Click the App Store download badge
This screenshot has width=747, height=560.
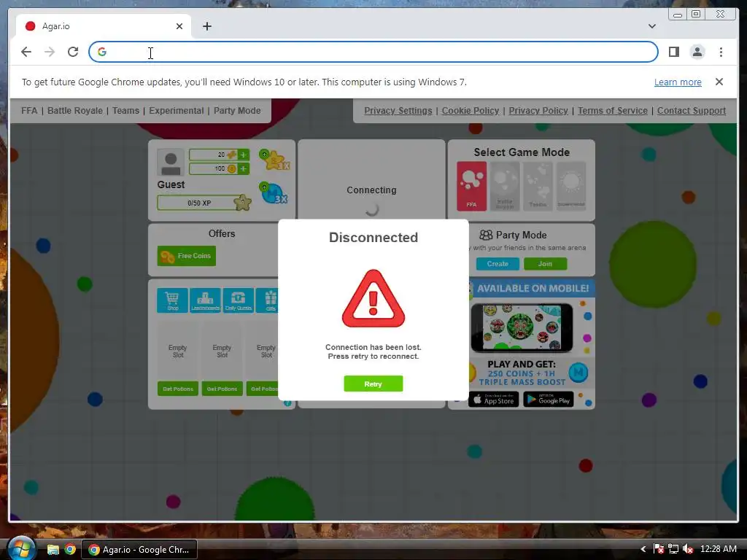[x=494, y=399]
